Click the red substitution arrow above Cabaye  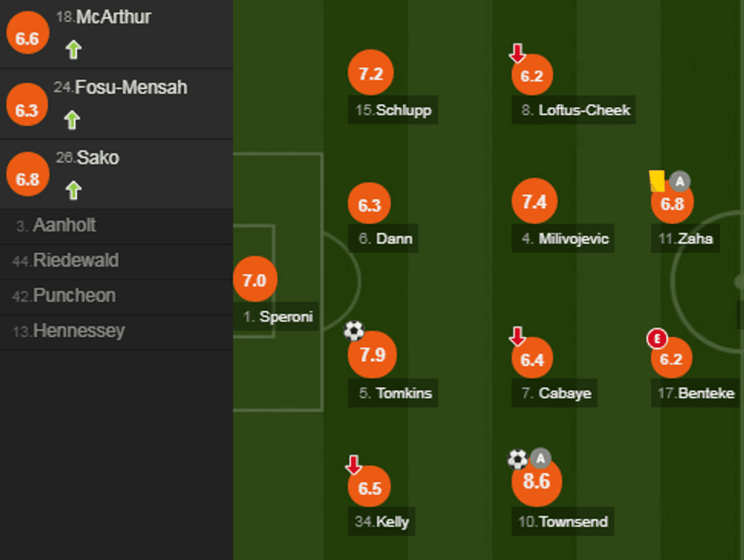click(x=517, y=335)
